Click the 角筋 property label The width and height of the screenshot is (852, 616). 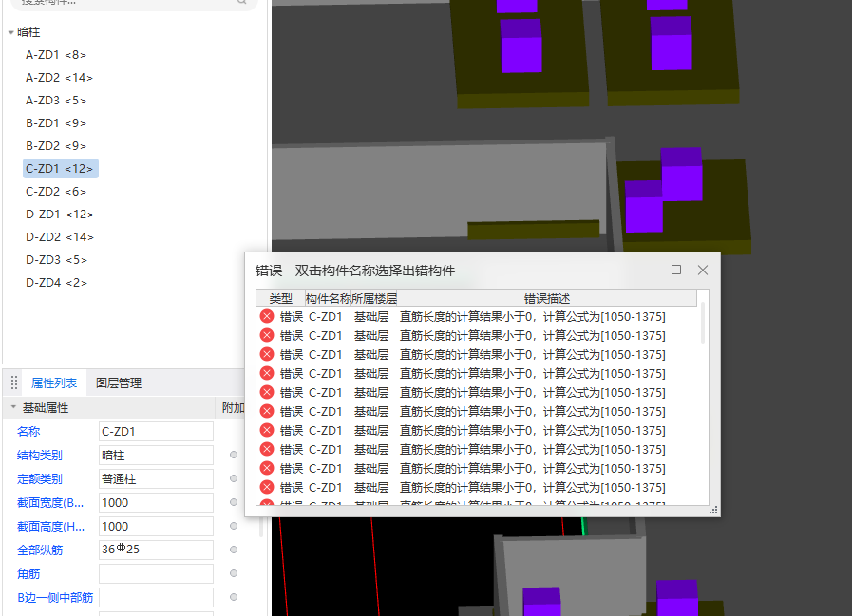(x=28, y=574)
